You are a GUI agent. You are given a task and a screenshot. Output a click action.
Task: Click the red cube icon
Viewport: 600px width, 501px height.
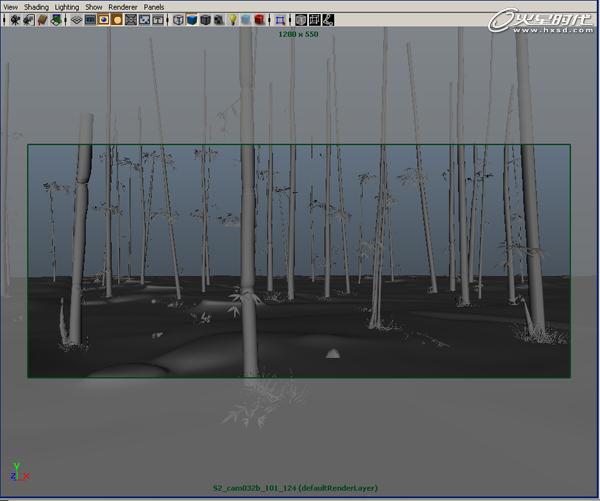(259, 19)
